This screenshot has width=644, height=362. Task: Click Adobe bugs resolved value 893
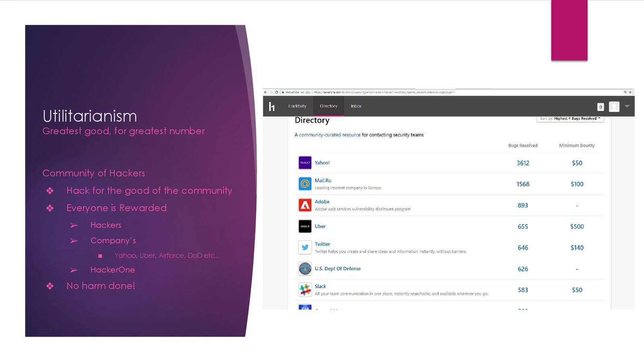pyautogui.click(x=523, y=206)
